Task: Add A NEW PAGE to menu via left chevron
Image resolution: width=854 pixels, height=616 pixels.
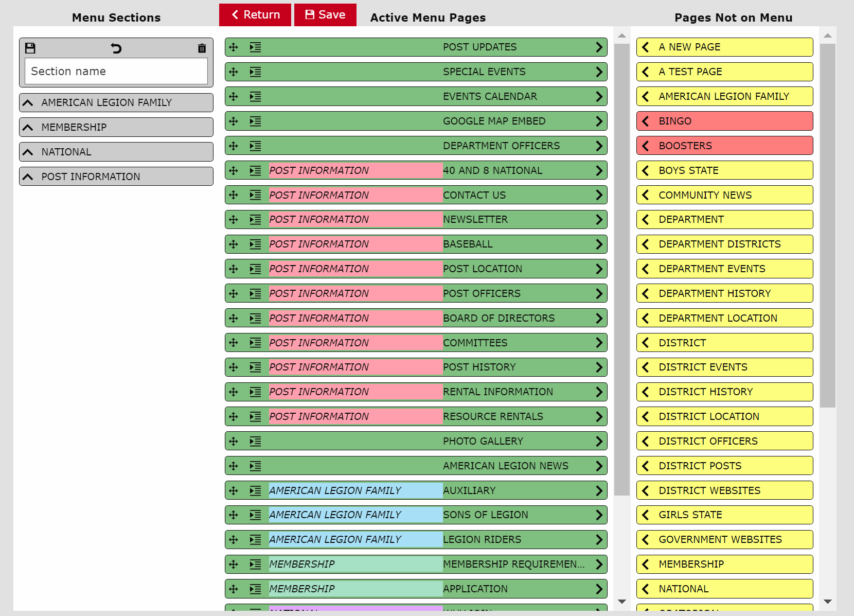Action: [646, 47]
